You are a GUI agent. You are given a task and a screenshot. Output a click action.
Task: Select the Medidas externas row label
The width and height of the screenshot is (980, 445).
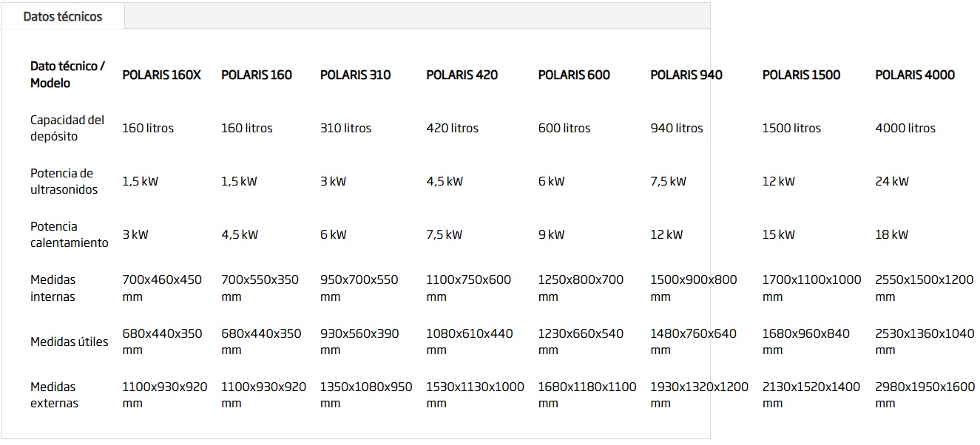tap(54, 395)
